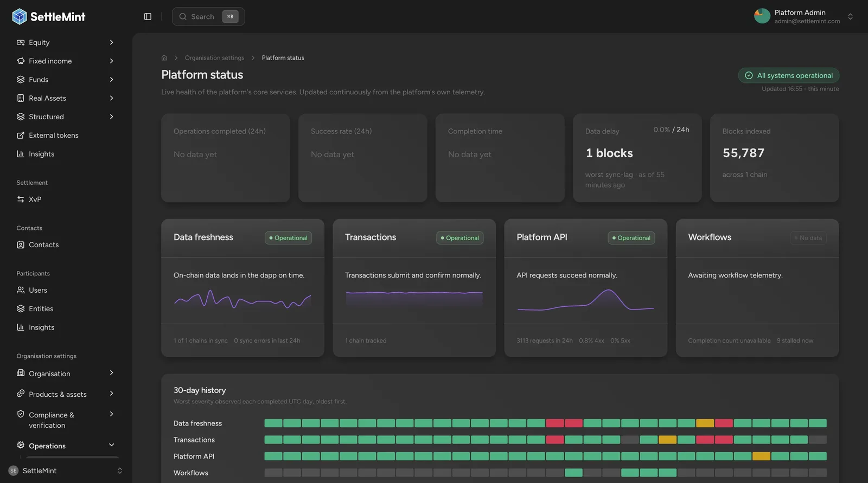Focus the Search field
Image resolution: width=868 pixels, height=483 pixels.
208,17
